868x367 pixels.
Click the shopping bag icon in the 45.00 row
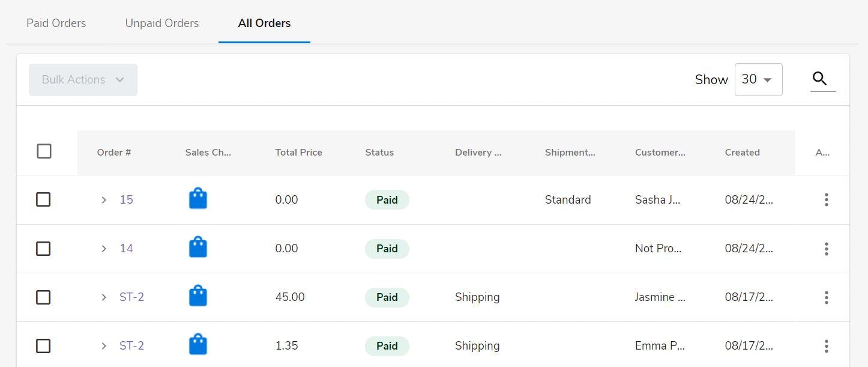point(198,296)
